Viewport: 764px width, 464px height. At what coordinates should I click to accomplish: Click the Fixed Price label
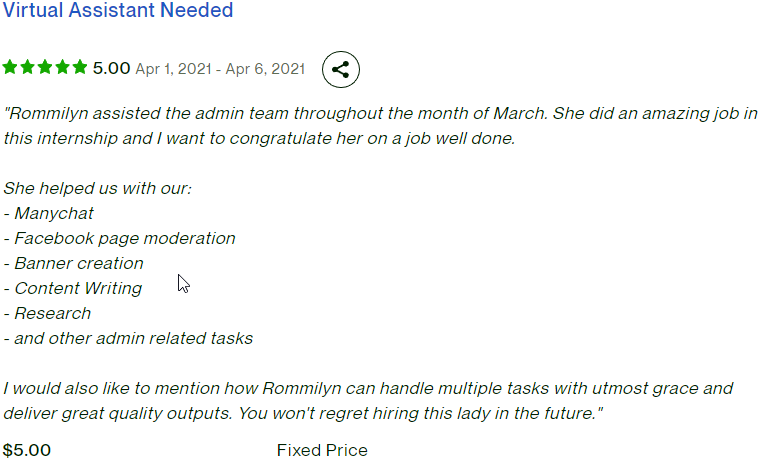tap(322, 450)
